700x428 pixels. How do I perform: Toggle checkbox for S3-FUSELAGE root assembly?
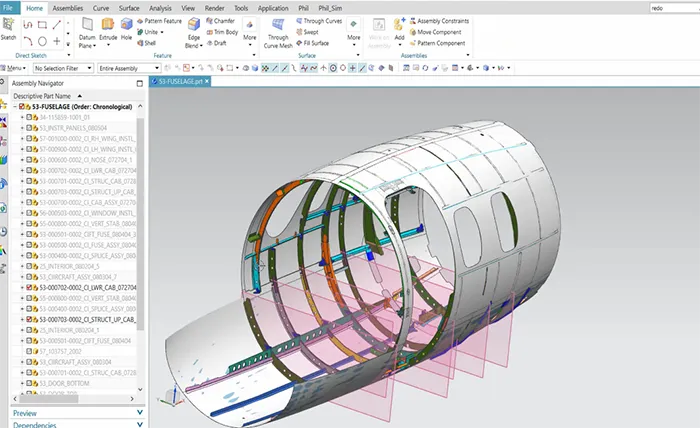pyautogui.click(x=21, y=107)
